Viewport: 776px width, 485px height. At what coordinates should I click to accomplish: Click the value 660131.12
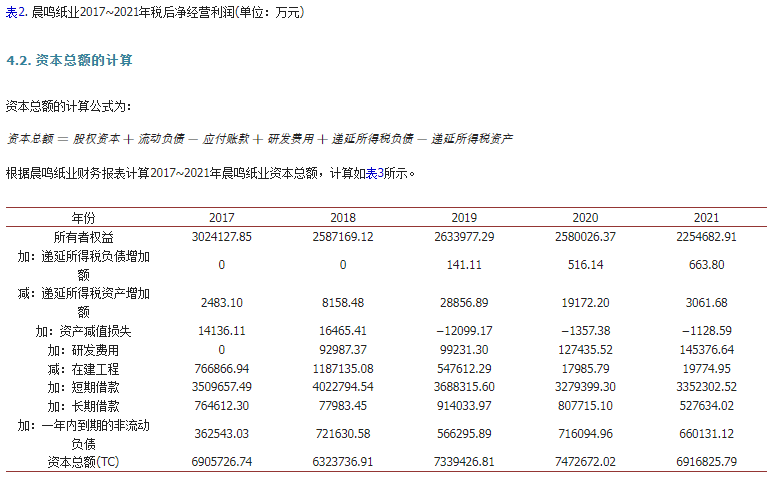(707, 434)
